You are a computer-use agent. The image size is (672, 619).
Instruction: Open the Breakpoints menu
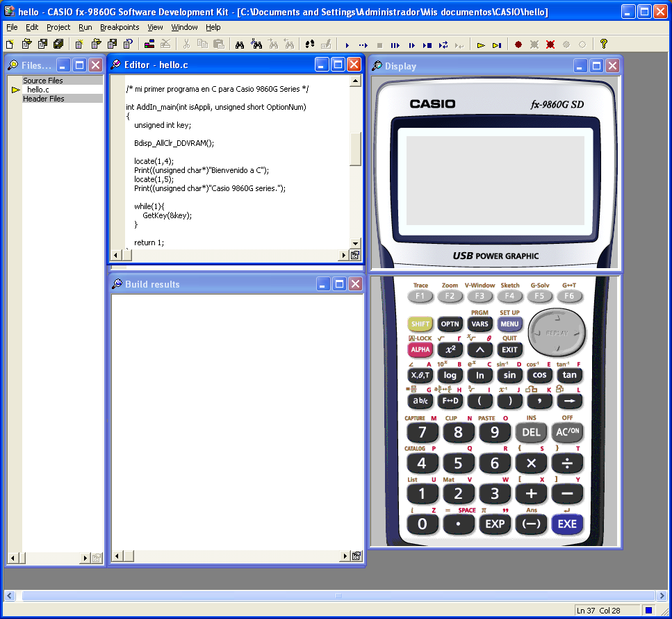click(x=120, y=27)
